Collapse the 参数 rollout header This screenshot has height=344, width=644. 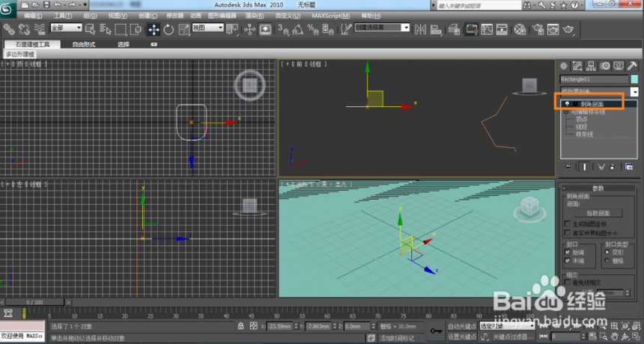tap(598, 188)
